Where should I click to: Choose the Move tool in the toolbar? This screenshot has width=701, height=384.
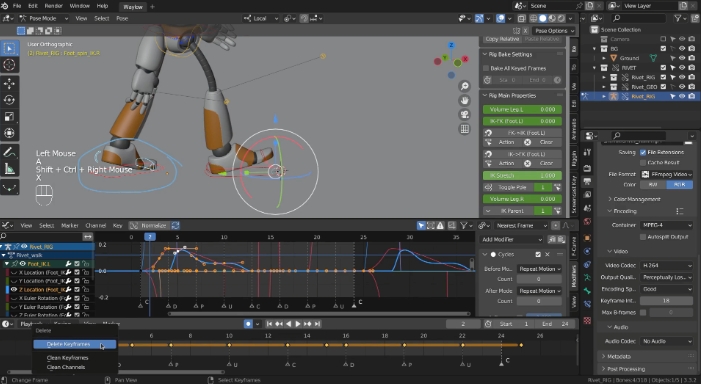pyautogui.click(x=9, y=84)
